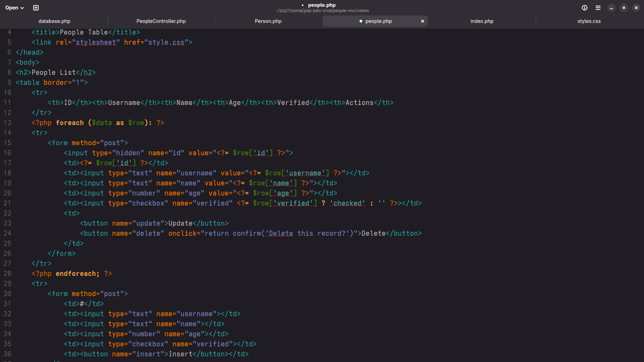
Task: Click the 'foreach' keyword on line 13
Action: click(x=70, y=123)
